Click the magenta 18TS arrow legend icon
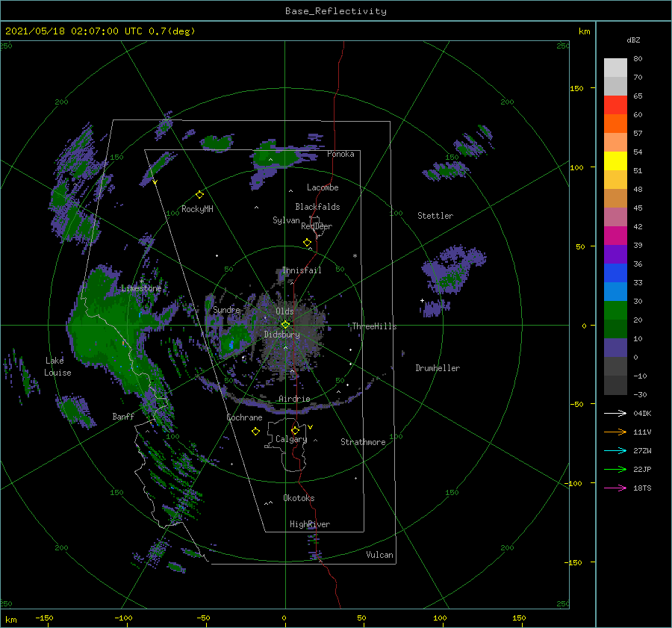This screenshot has height=628, width=672. click(x=615, y=488)
